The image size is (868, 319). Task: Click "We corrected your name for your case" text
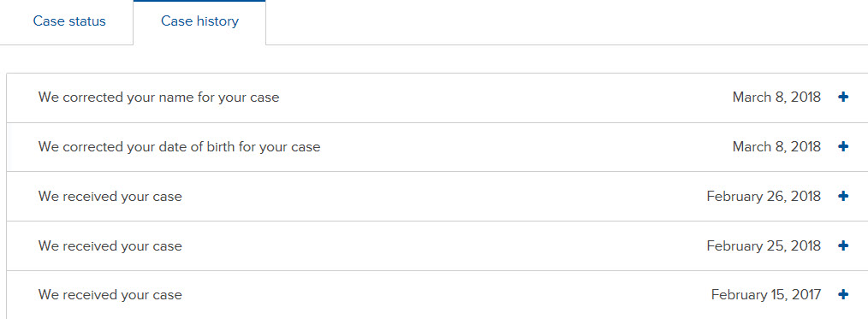(159, 97)
